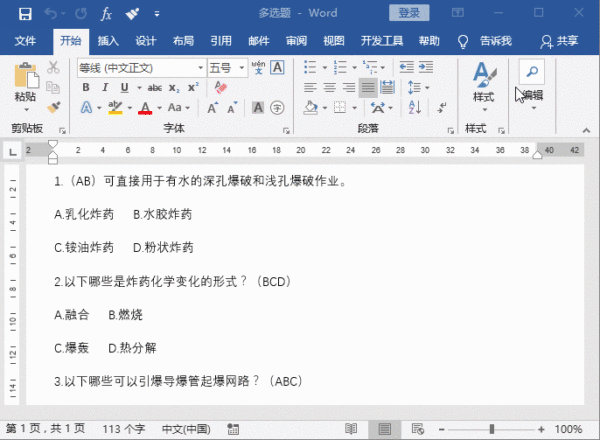Image resolution: width=600 pixels, height=440 pixels.
Task: Open the font color dropdown arrow
Action: [x=160, y=108]
